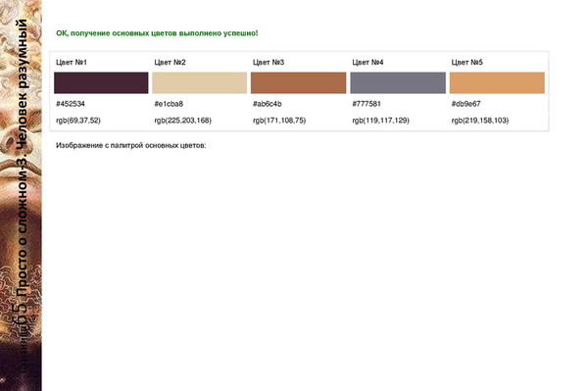The width and height of the screenshot is (588, 391).
Task: Click the rgb(225,203,168) value
Action: point(182,121)
